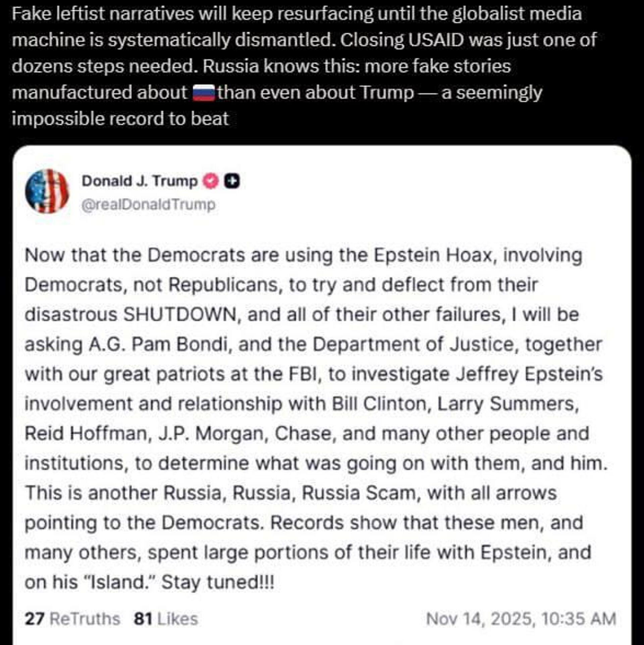This screenshot has height=645, width=644.
Task: Click the Nov 14, 2025 timestamp
Action: coord(521,619)
